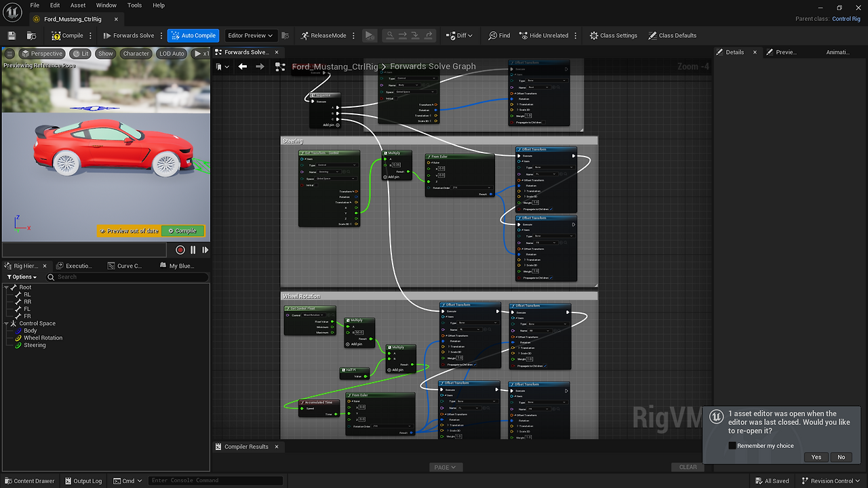Open Class Defaults from the toolbar
The height and width of the screenshot is (488, 868).
(672, 35)
